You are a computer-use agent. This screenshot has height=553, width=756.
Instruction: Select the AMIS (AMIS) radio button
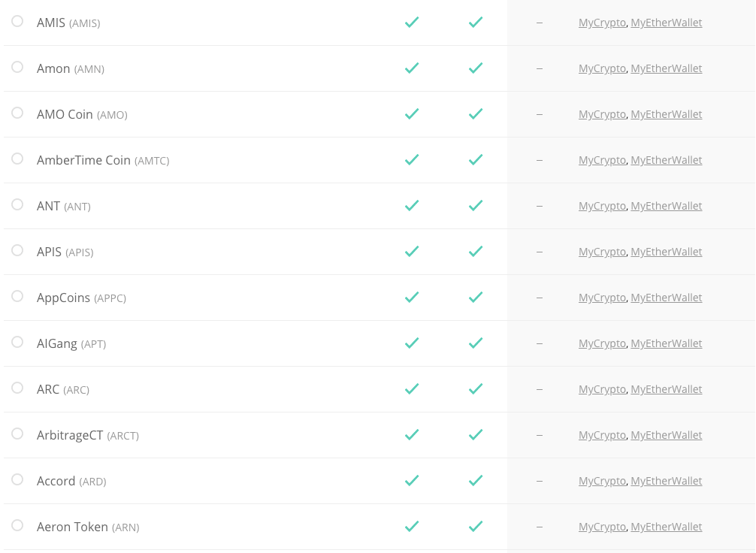click(x=17, y=21)
